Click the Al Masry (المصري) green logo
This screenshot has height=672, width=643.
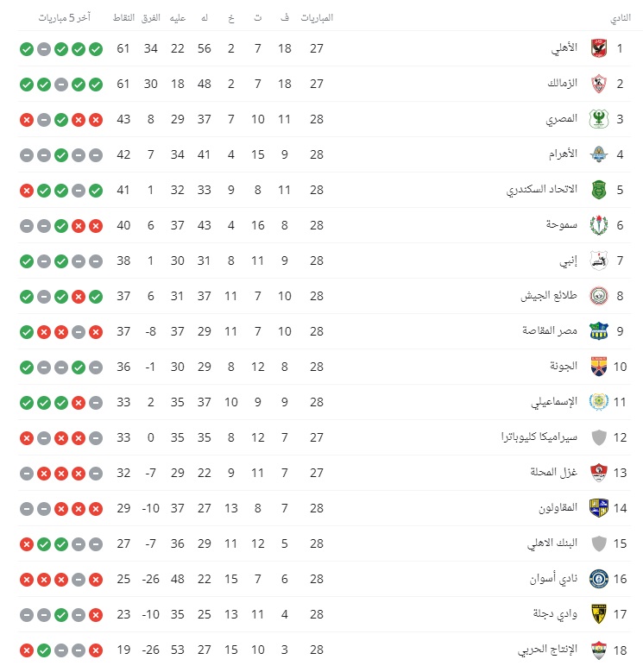point(598,119)
